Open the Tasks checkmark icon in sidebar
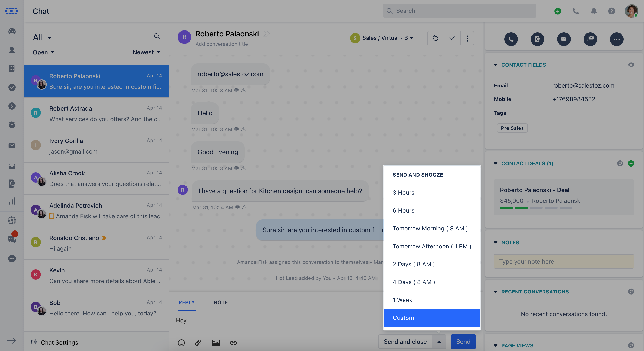This screenshot has width=644, height=351. (12, 87)
